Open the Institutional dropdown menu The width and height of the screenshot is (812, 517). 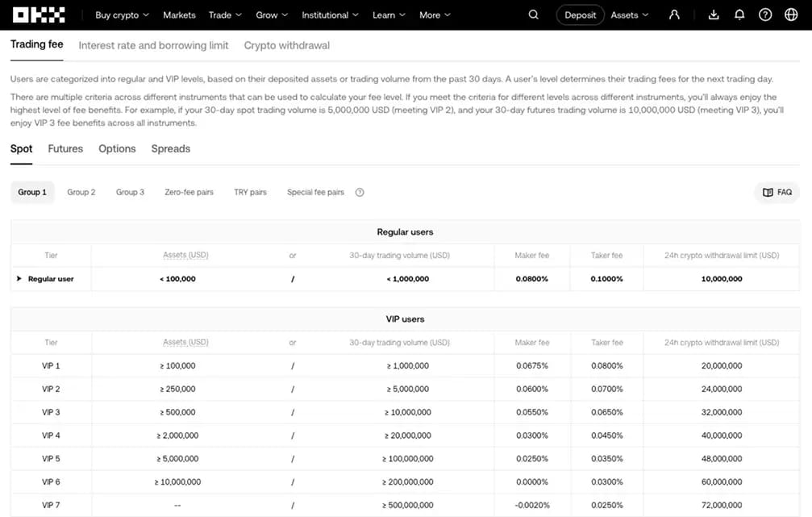[x=331, y=15]
